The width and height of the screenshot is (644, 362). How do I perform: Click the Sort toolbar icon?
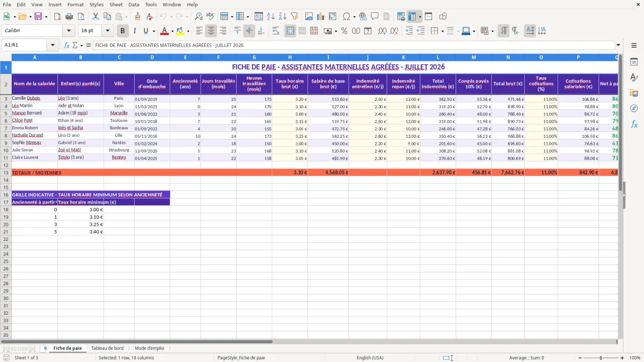point(259,17)
